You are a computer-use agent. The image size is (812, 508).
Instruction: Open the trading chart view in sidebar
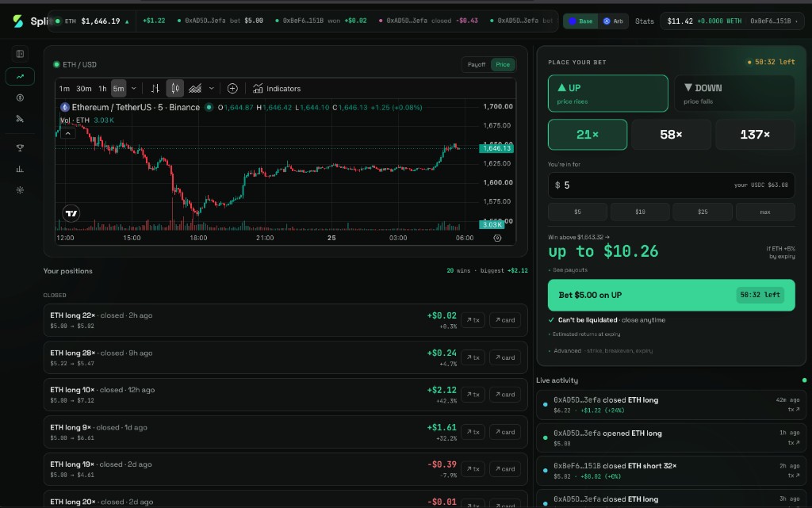pyautogui.click(x=20, y=77)
